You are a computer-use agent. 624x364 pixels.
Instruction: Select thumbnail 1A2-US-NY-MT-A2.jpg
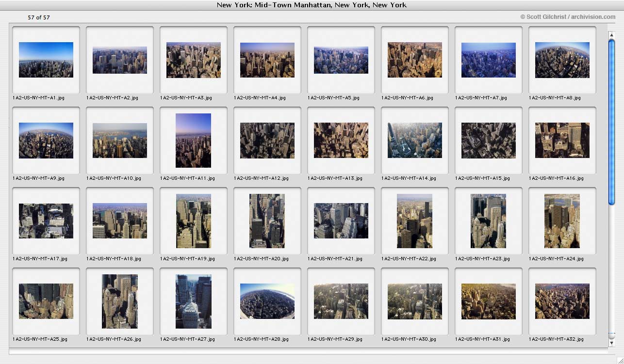click(x=120, y=60)
